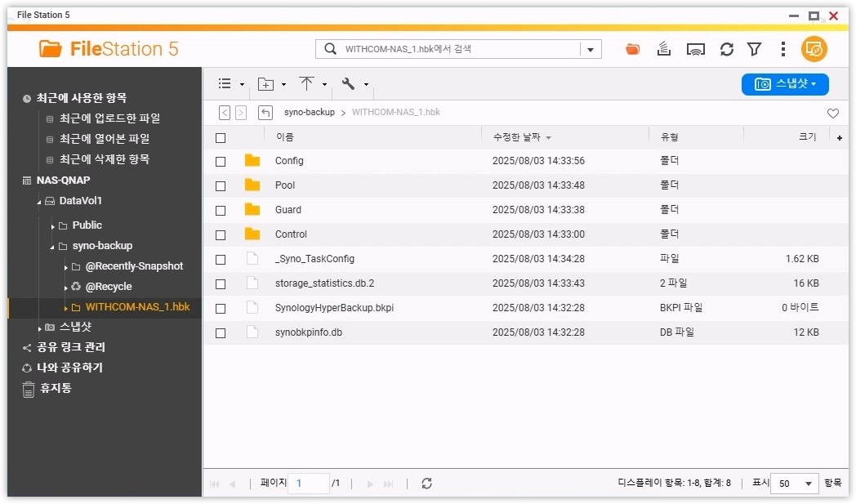Check the checkbox next to Config folder
The height and width of the screenshot is (504, 856).
[x=222, y=161]
